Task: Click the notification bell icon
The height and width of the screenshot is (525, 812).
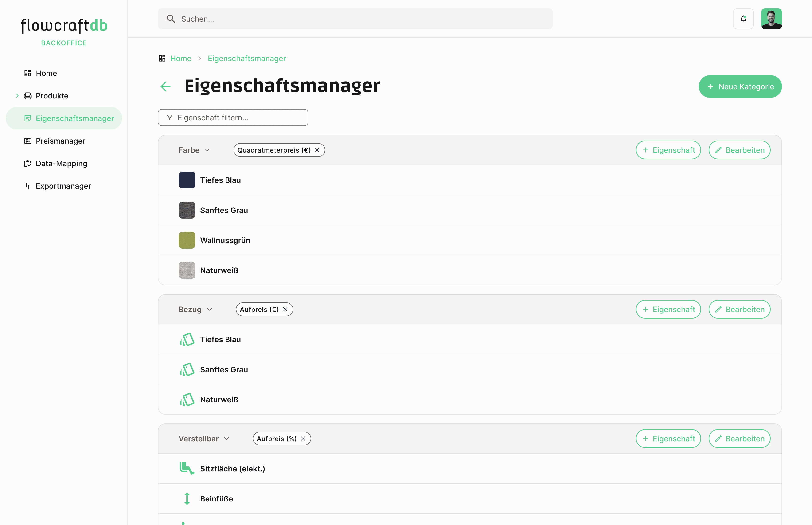Action: [x=743, y=19]
